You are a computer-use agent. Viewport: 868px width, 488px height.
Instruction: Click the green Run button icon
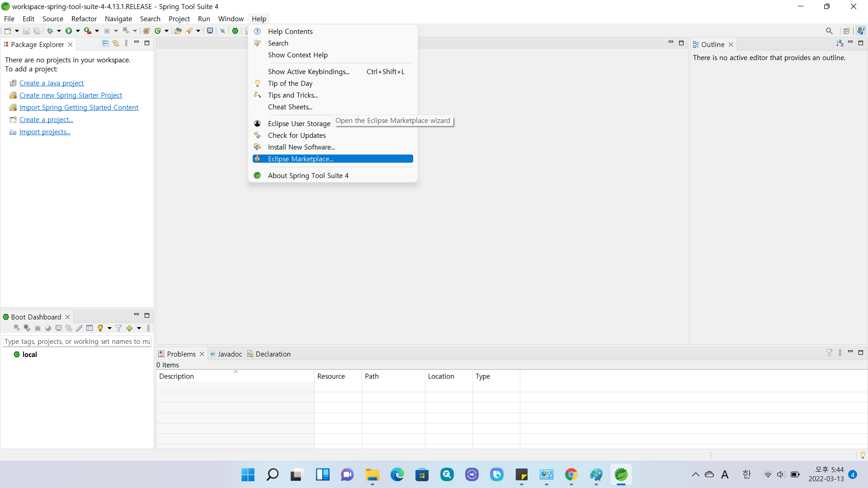69,31
